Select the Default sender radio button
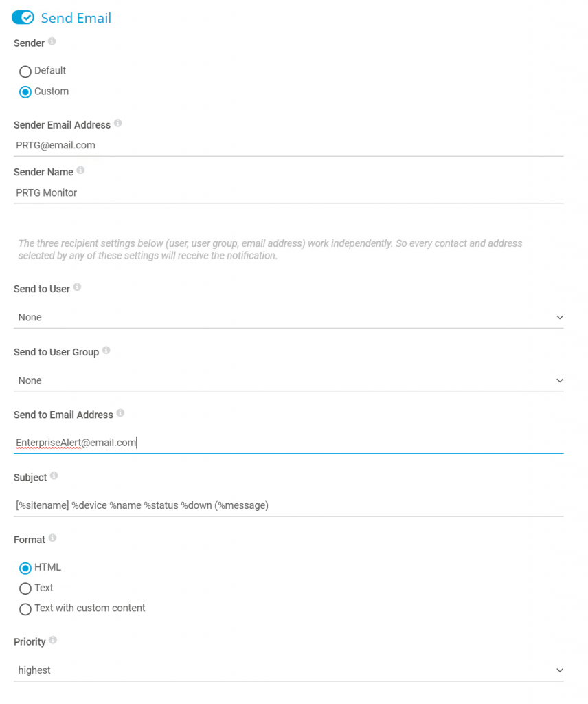Image resolution: width=588 pixels, height=704 pixels. tap(25, 71)
